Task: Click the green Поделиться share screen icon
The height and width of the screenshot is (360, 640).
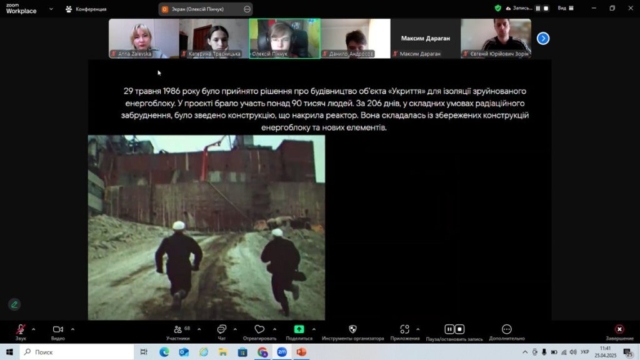Action: click(x=299, y=329)
